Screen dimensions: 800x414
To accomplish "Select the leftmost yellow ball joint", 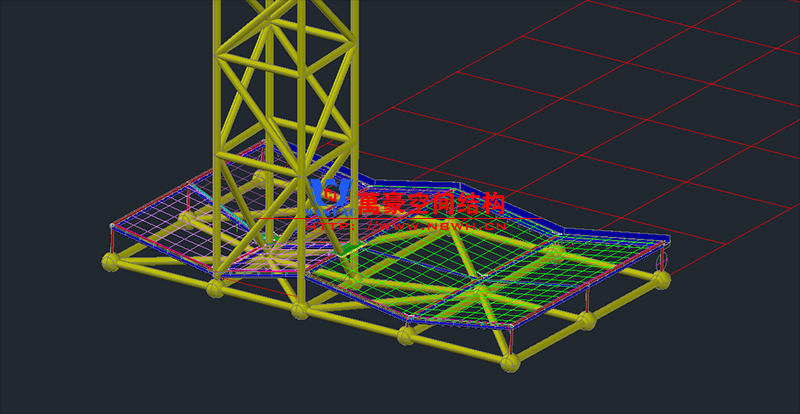I will (x=110, y=262).
